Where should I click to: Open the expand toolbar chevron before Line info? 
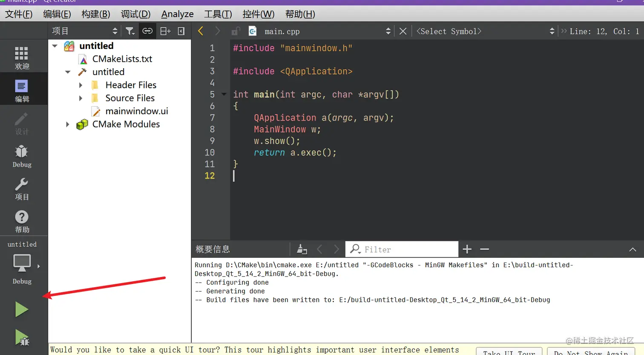[564, 31]
